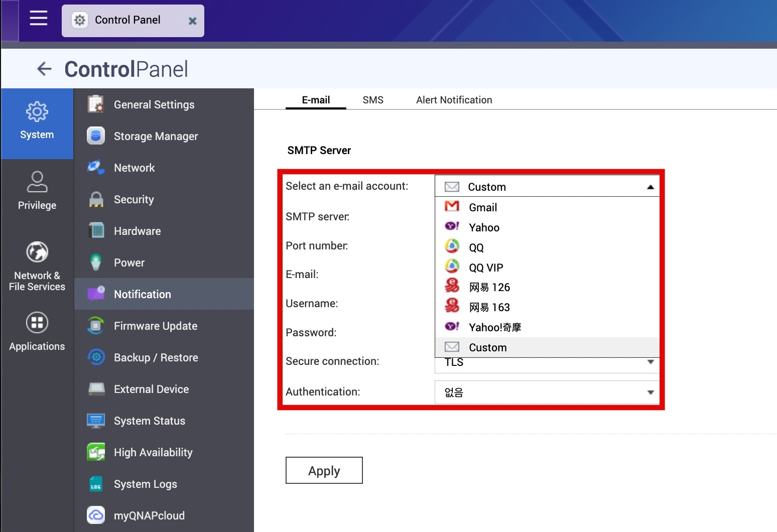Open General Settings
The width and height of the screenshot is (777, 532).
[x=164, y=104]
